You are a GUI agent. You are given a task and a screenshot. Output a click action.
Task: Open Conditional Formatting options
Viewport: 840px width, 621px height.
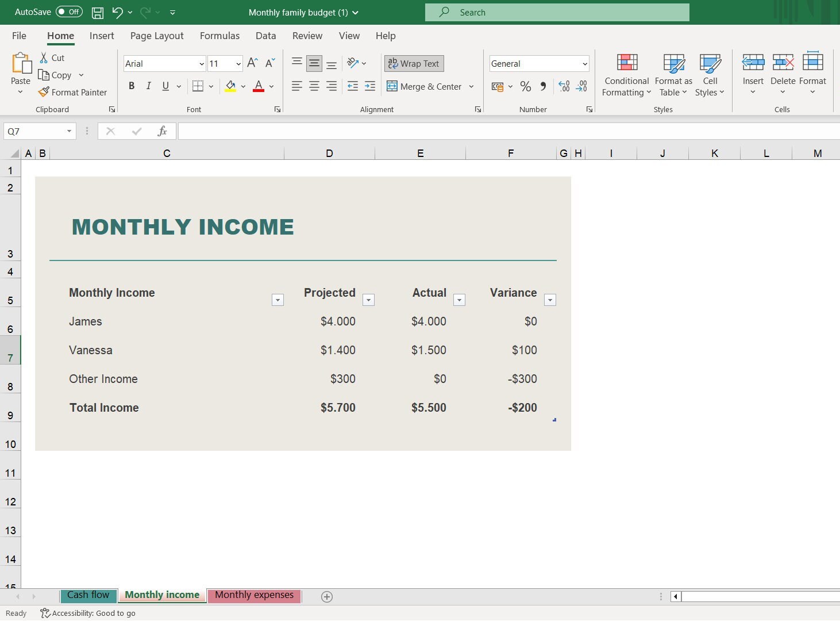pos(626,75)
